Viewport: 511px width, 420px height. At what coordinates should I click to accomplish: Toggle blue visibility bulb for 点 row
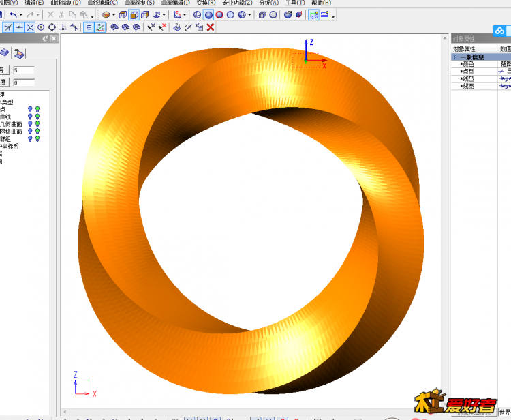coord(30,109)
